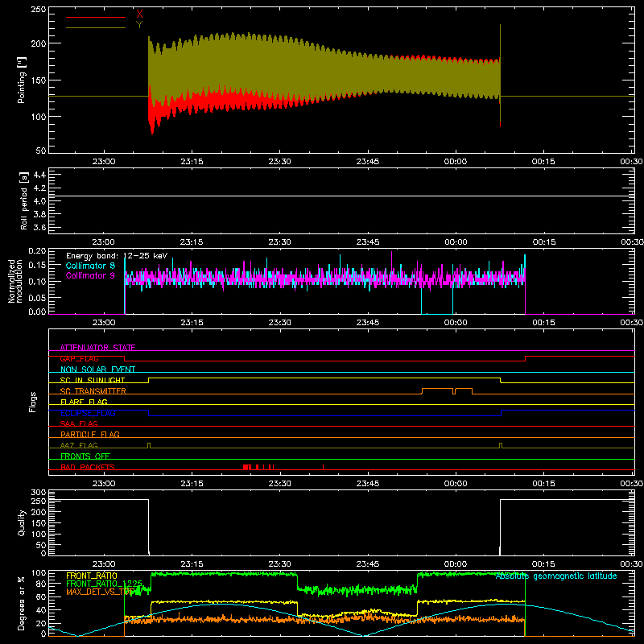
Task: Click the orange MAX_DET_VS_TOT legend label
Action: (100, 592)
